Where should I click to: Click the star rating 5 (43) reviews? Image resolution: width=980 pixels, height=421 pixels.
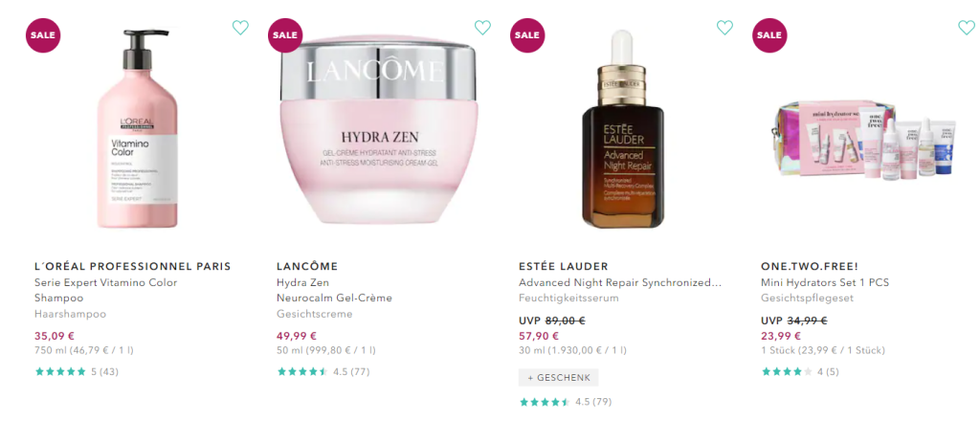[x=77, y=371]
